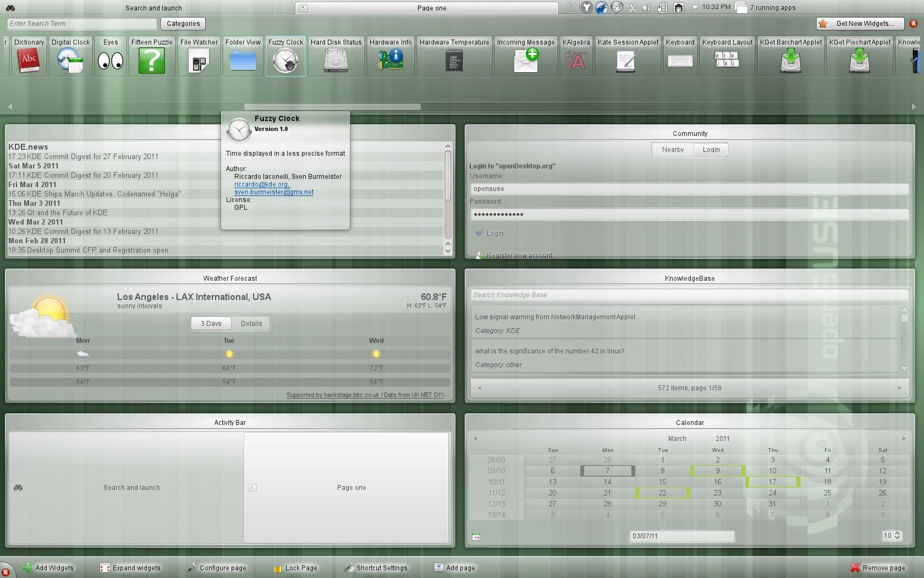Select the Folder View widget icon
The height and width of the screenshot is (578, 924).
coord(243,60)
